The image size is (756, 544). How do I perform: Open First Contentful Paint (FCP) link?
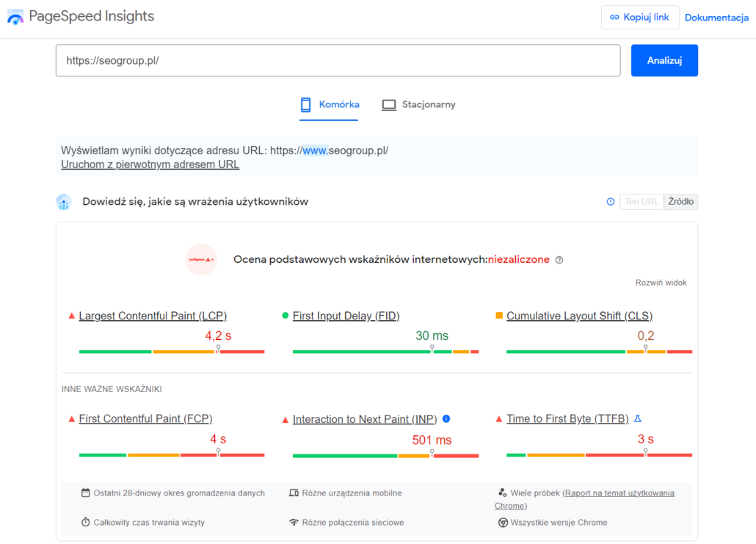coord(145,419)
